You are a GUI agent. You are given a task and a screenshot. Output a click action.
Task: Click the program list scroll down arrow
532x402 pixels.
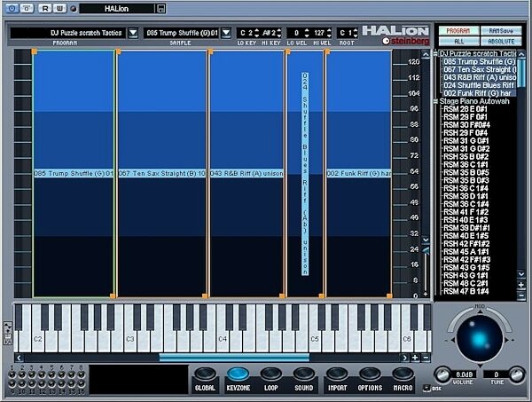[521, 273]
